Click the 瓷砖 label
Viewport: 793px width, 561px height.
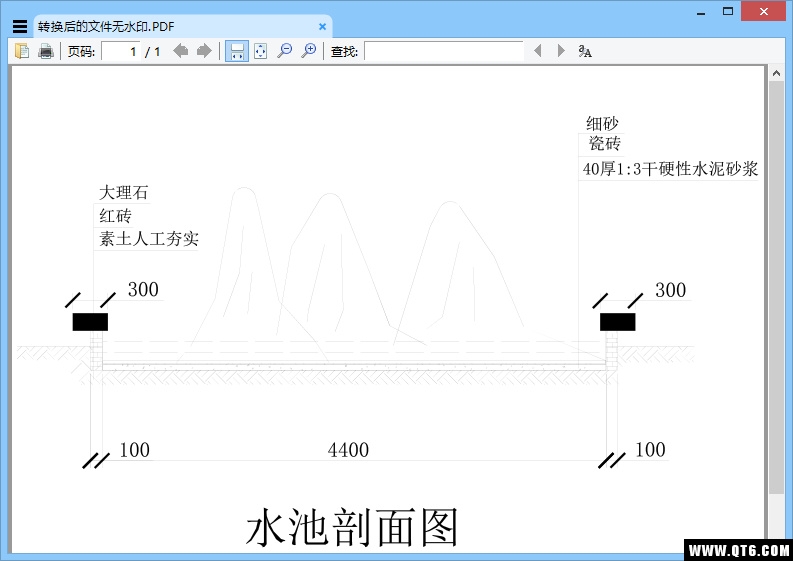point(604,143)
